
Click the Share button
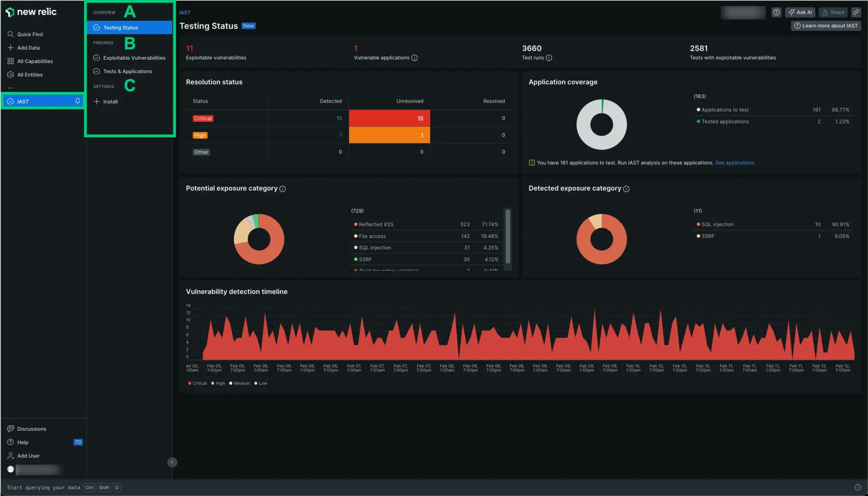[833, 13]
